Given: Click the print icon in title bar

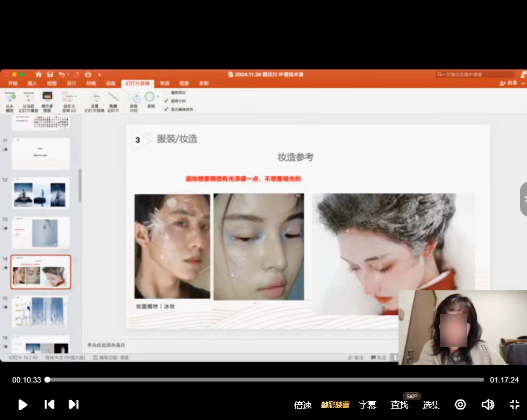Looking at the screenshot, I should coord(88,74).
